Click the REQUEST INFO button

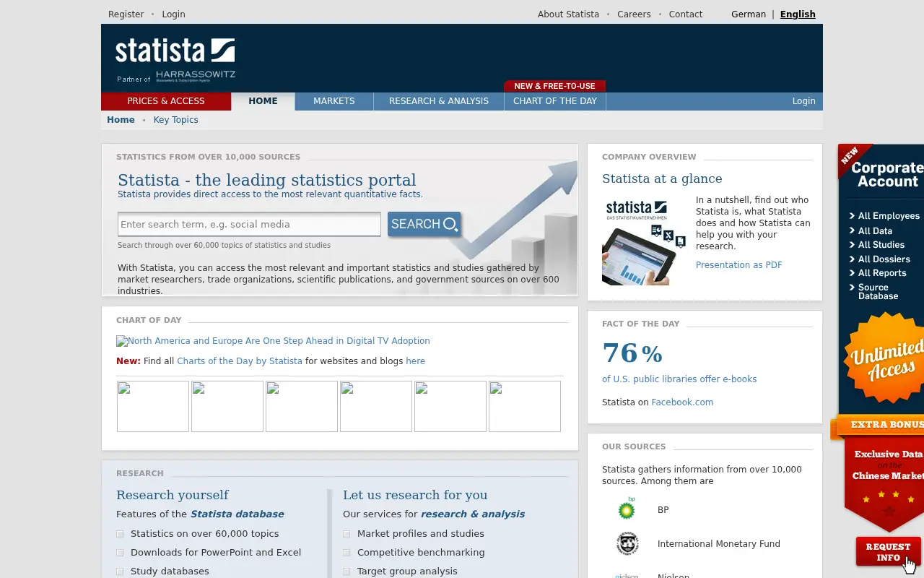[888, 551]
